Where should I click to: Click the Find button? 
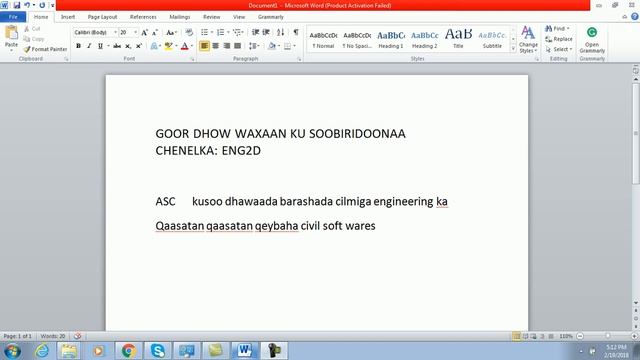[558, 29]
